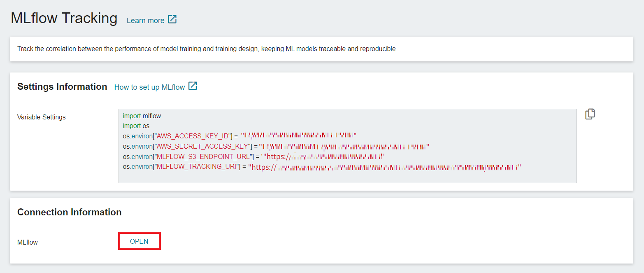Select the AWS_SECRET_ACCESS_KEY code line
Viewport: 644px width, 273px height.
(276, 146)
